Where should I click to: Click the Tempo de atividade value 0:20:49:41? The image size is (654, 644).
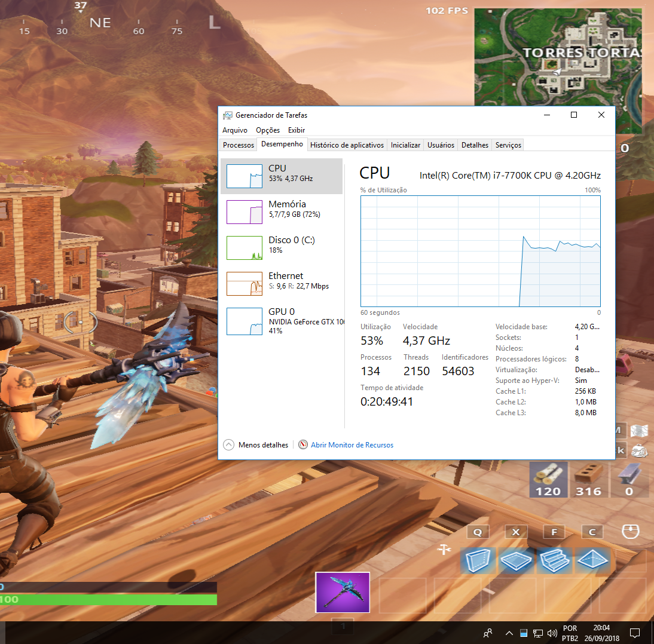(x=387, y=402)
